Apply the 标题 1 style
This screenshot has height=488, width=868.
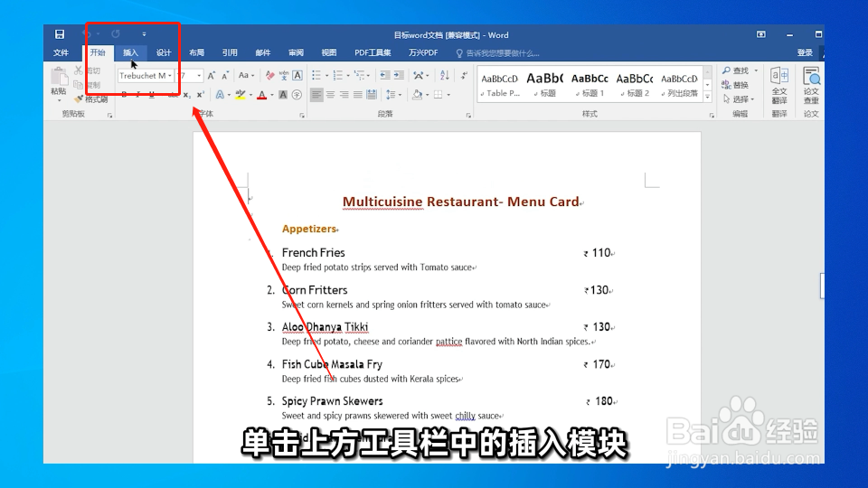[590, 85]
